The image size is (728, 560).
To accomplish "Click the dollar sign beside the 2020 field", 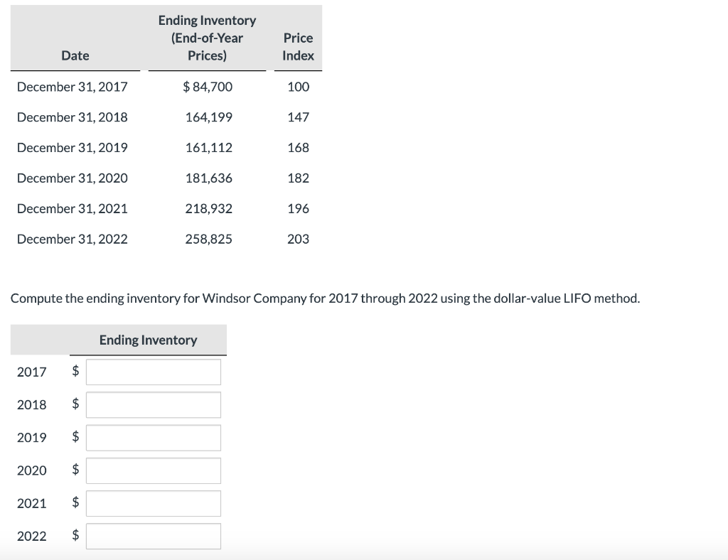I will [x=74, y=470].
